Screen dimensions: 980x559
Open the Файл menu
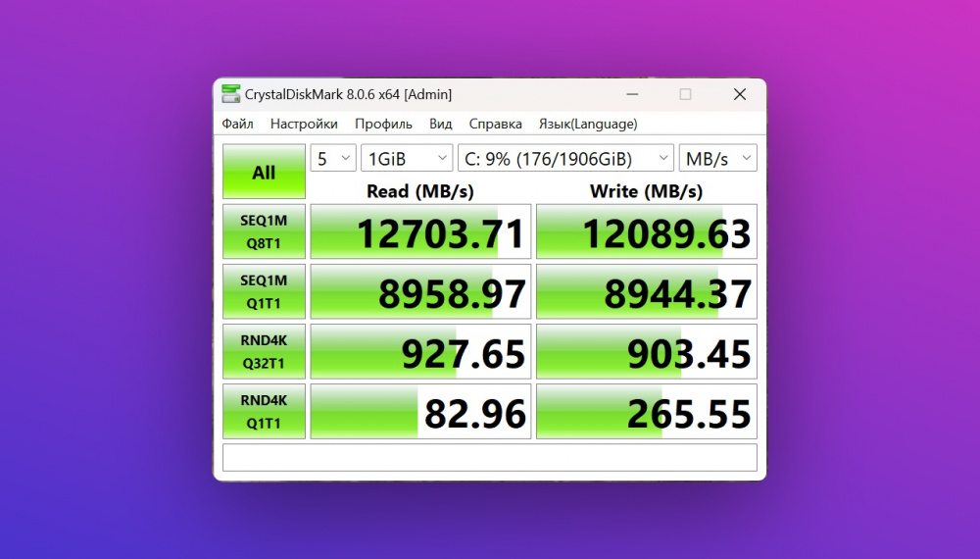(237, 124)
